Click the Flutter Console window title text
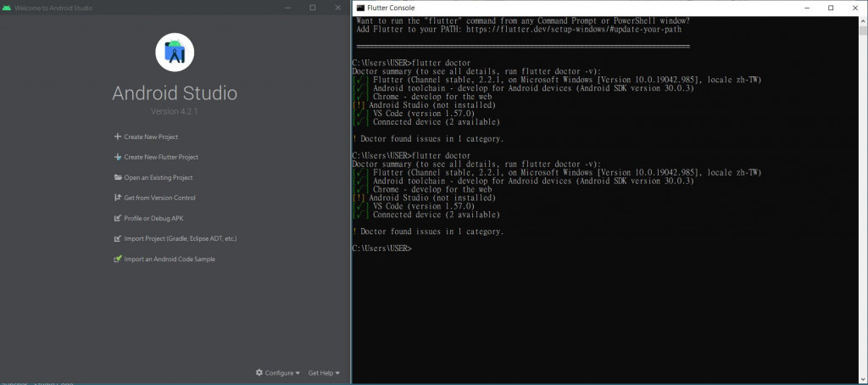 click(x=391, y=8)
